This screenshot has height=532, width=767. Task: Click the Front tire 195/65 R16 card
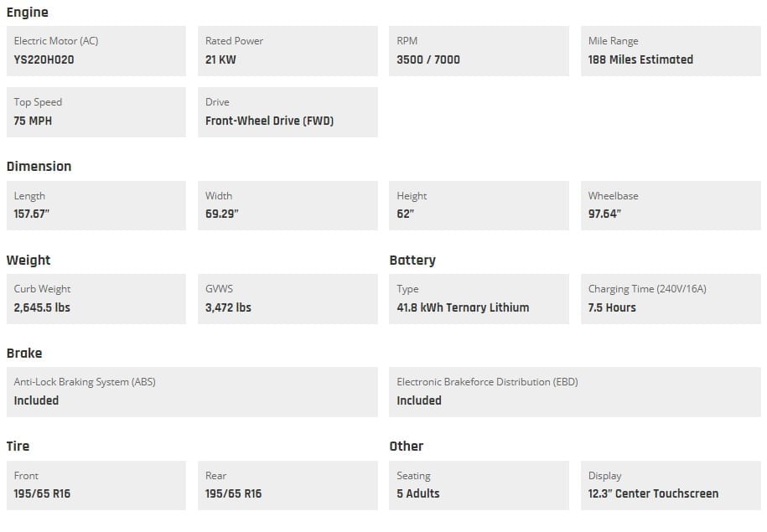pyautogui.click(x=96, y=486)
